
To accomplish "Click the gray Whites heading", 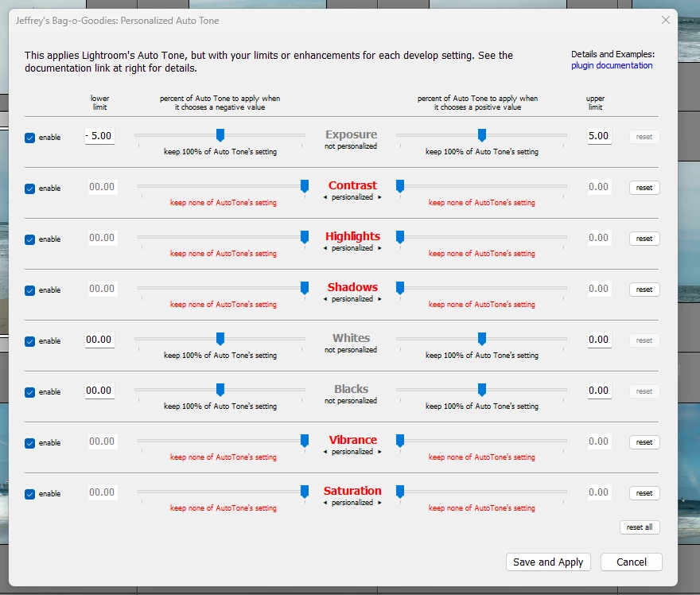I will [352, 338].
